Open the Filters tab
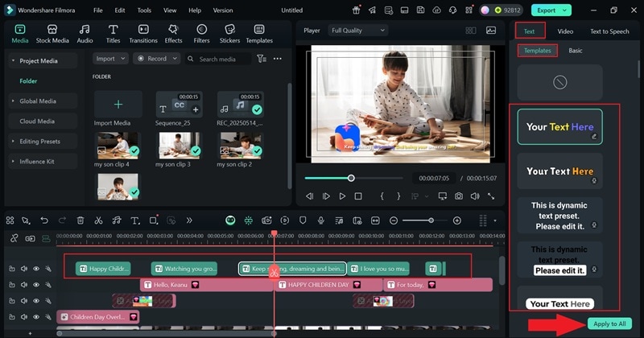The height and width of the screenshot is (338, 644). (x=201, y=34)
